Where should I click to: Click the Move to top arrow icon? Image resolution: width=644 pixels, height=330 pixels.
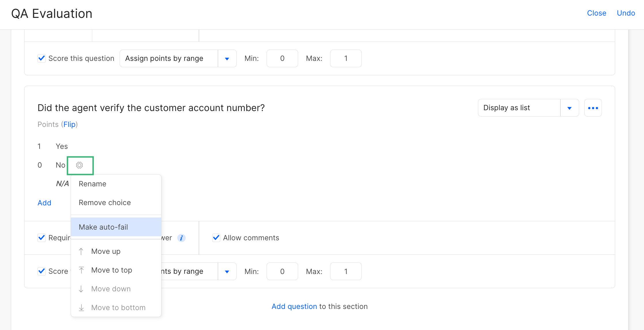(81, 270)
